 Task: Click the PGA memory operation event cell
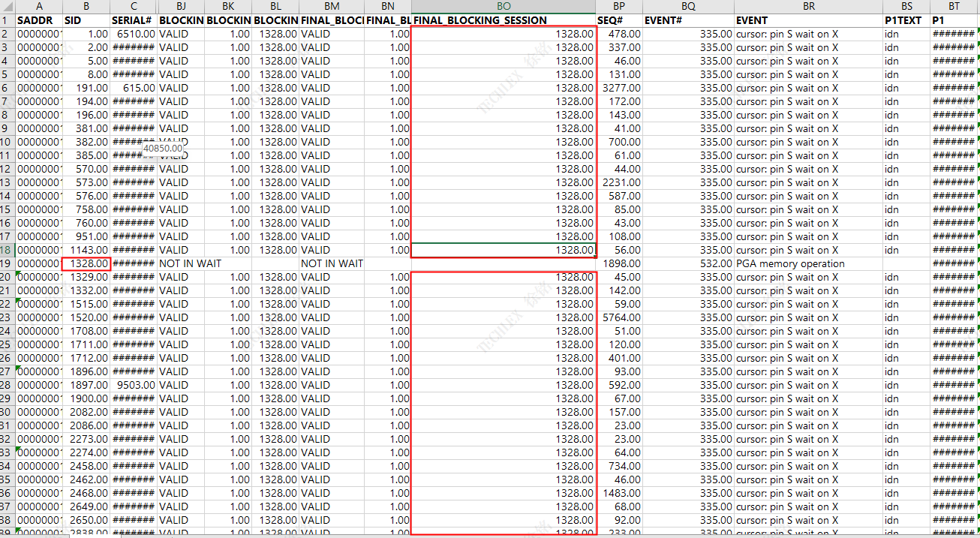pos(808,263)
